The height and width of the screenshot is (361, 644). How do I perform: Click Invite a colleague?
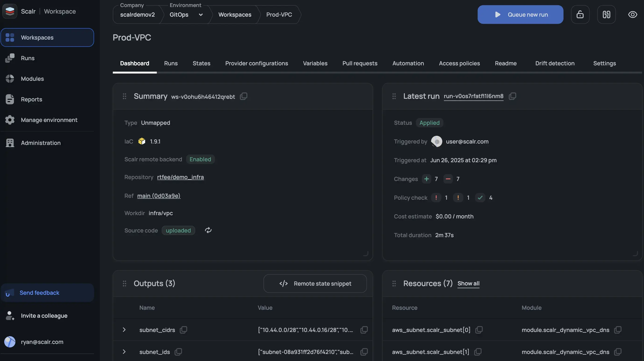click(47, 316)
